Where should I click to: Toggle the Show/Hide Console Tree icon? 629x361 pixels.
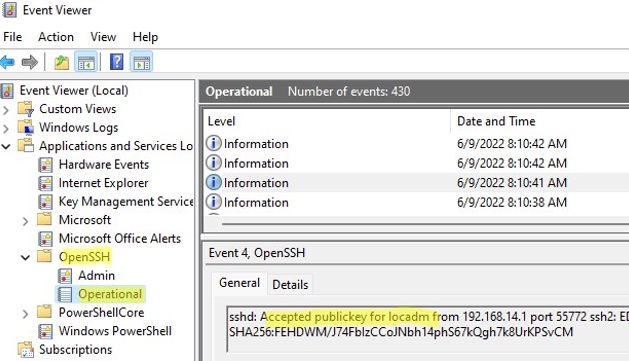pos(86,63)
